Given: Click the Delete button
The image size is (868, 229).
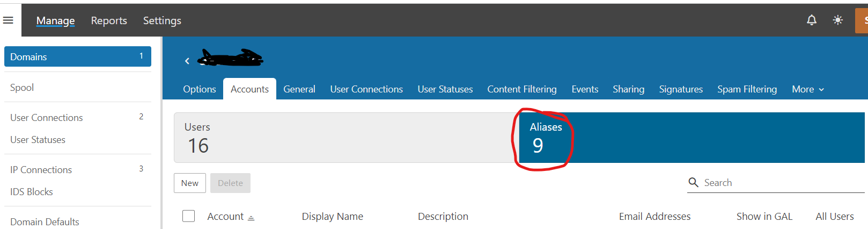Looking at the screenshot, I should click(230, 183).
